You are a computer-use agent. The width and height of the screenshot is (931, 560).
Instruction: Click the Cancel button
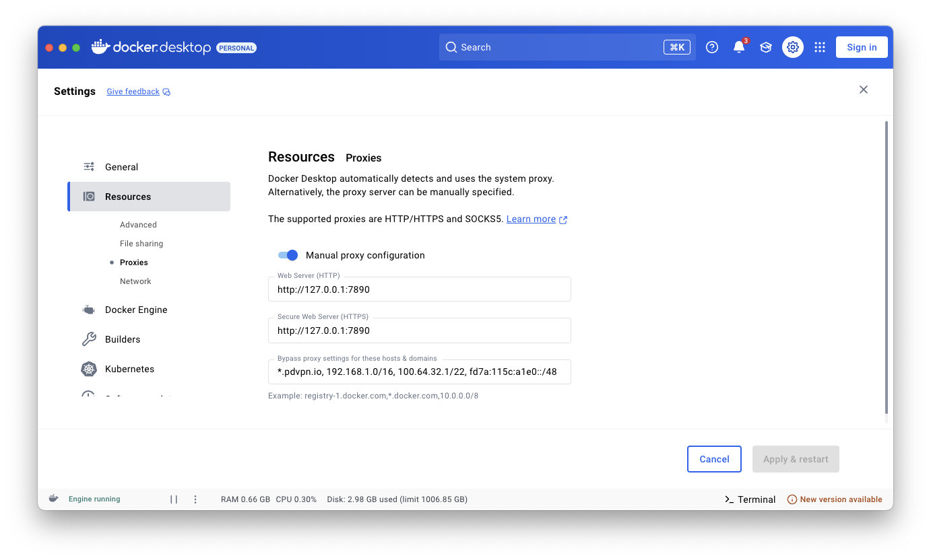[x=714, y=459]
